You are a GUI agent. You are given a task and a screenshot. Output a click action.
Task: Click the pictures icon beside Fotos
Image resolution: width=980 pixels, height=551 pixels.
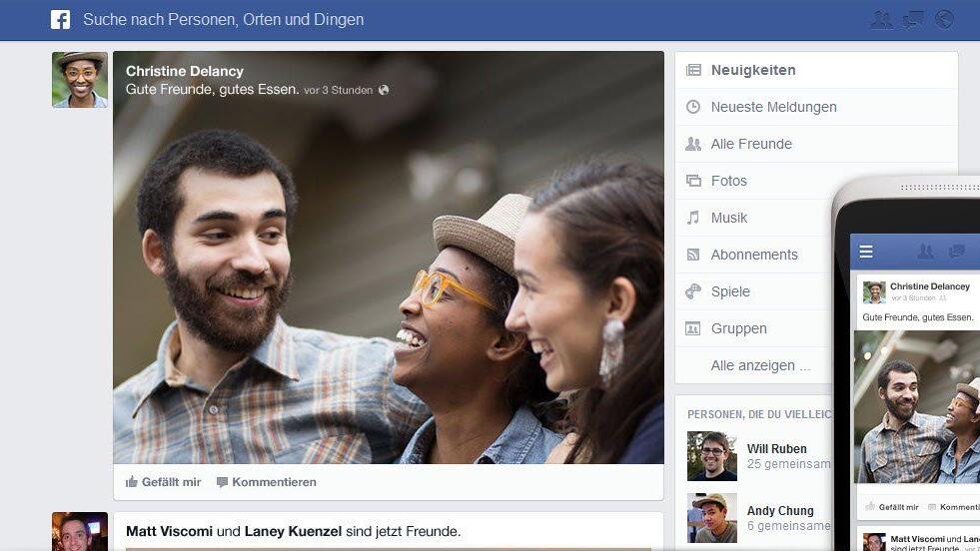[693, 181]
